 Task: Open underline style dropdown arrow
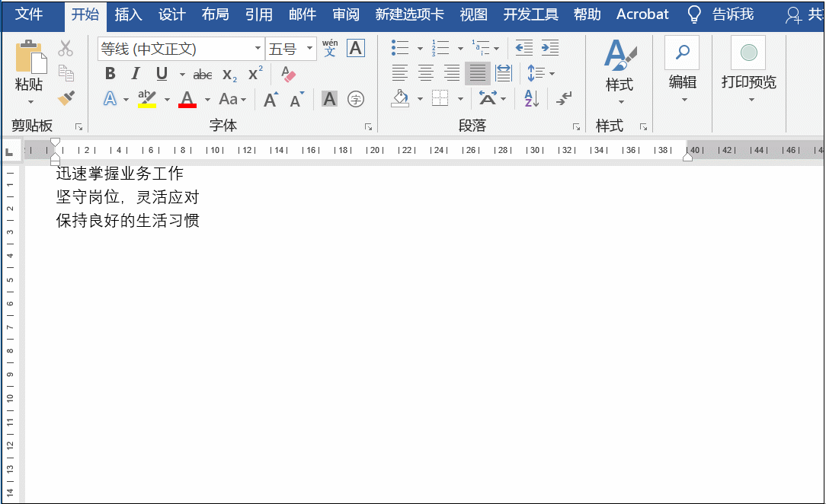[182, 74]
